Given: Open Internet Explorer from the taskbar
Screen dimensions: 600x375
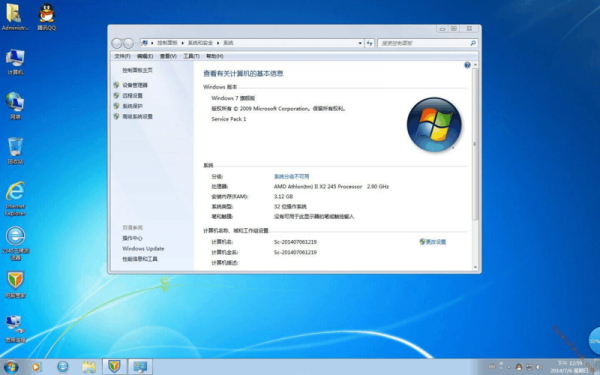Looking at the screenshot, I should [x=63, y=367].
